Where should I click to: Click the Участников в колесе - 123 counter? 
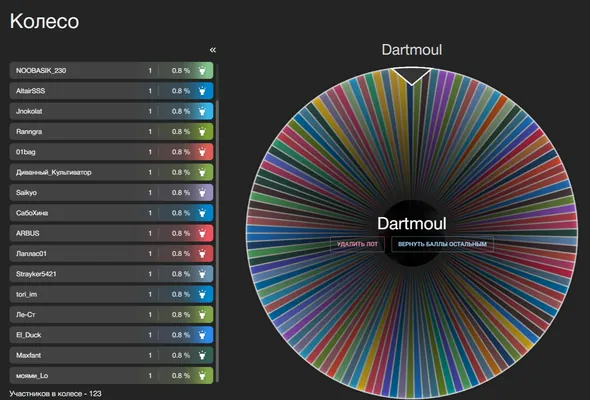click(55, 394)
